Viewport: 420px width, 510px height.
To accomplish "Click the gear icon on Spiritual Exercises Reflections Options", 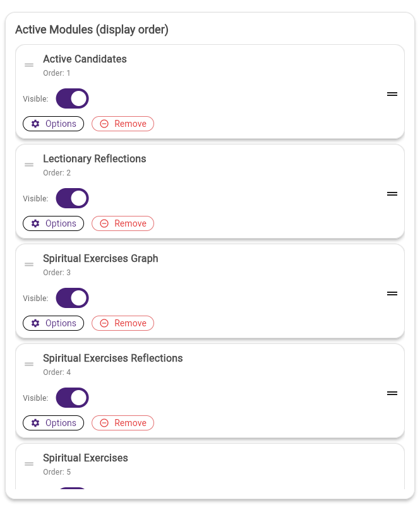I will point(35,423).
